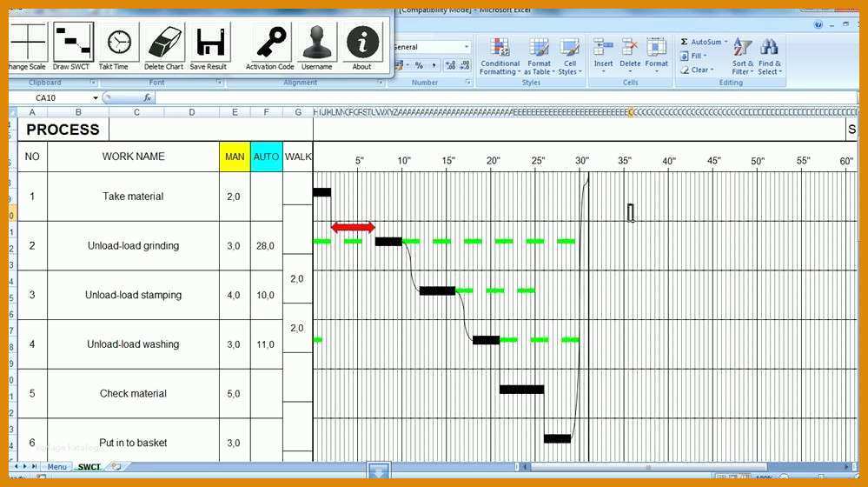Click the Delete cells button

coord(629,54)
